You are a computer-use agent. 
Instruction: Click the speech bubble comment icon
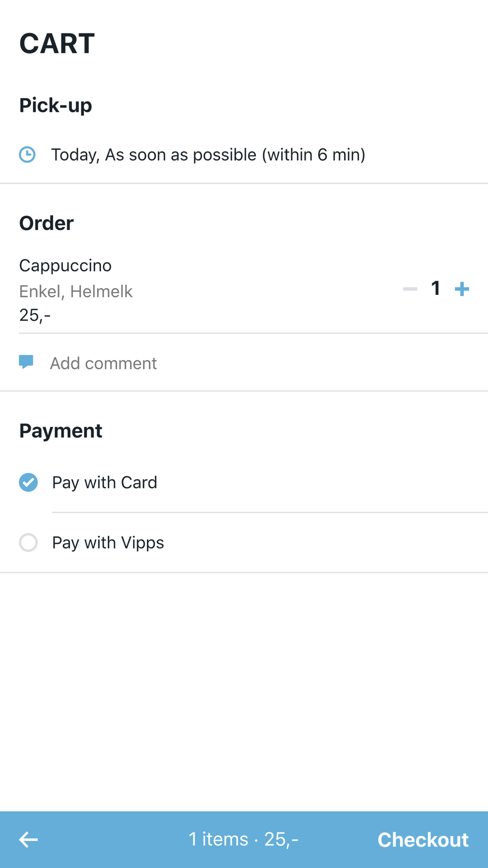26,362
